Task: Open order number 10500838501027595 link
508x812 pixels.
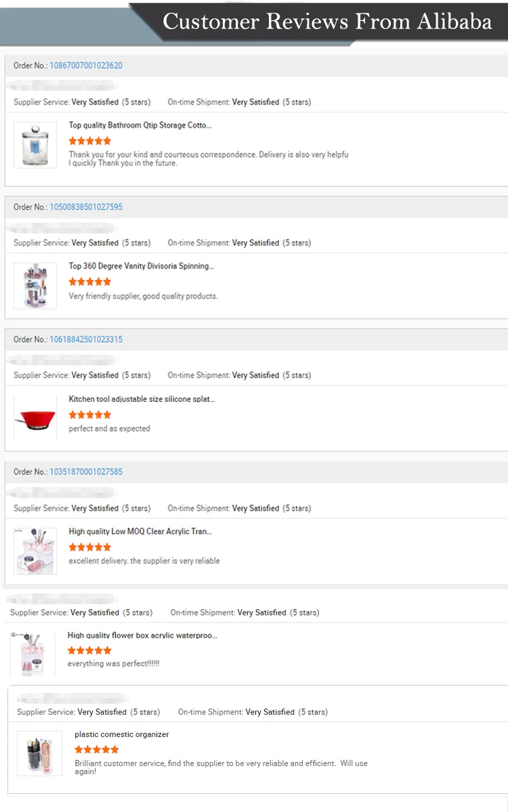Action: [x=86, y=207]
